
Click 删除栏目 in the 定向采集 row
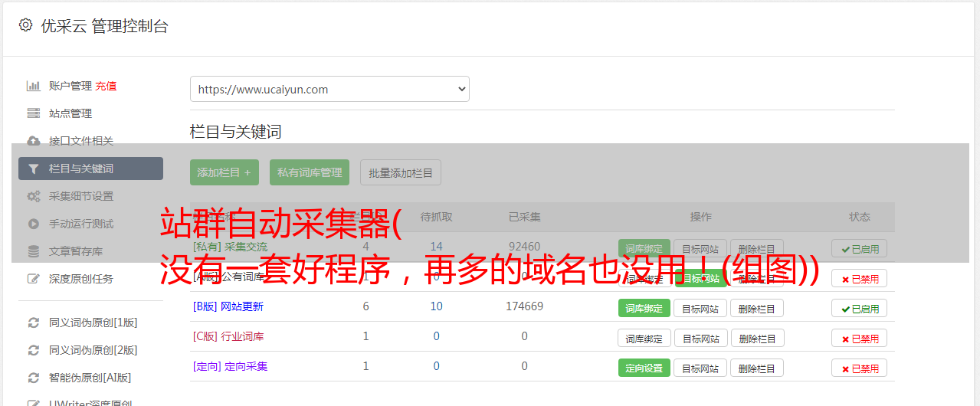point(757,368)
